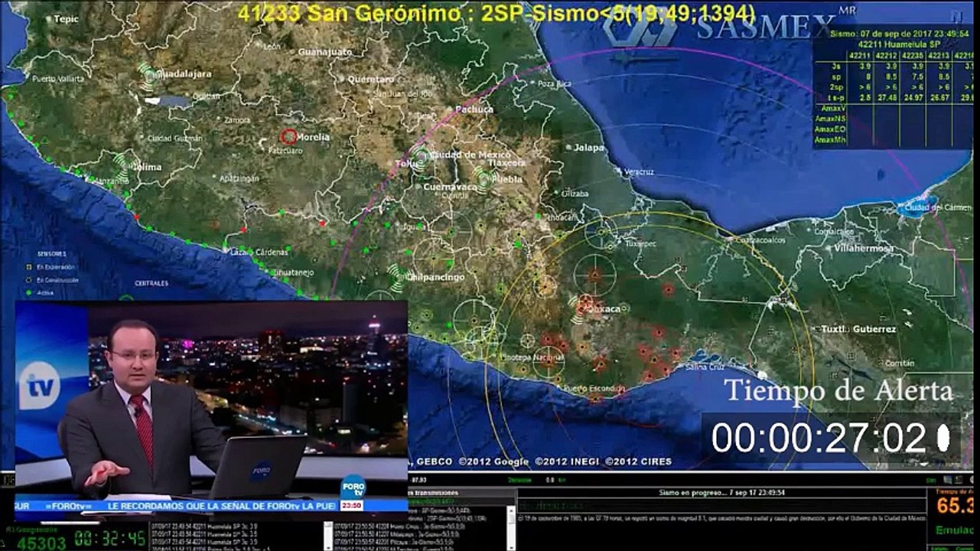Screen dimensions: 980x551
Task: Click the Querétaro city label
Action: tap(371, 79)
